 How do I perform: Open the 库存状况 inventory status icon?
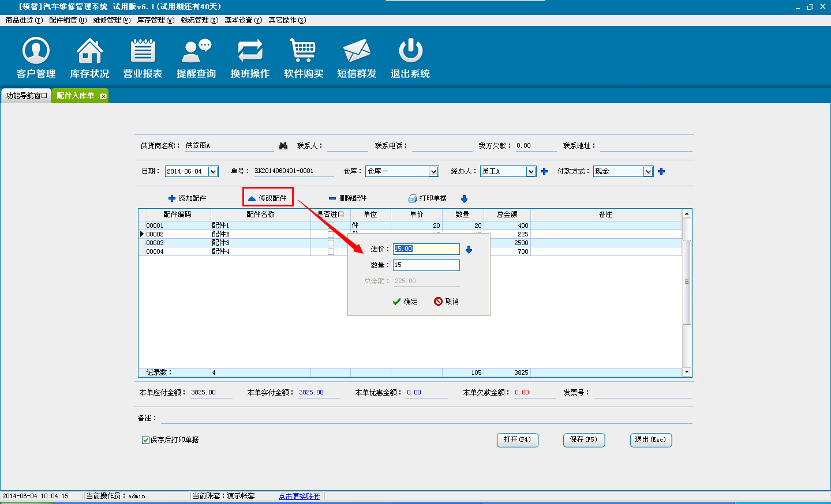point(89,51)
